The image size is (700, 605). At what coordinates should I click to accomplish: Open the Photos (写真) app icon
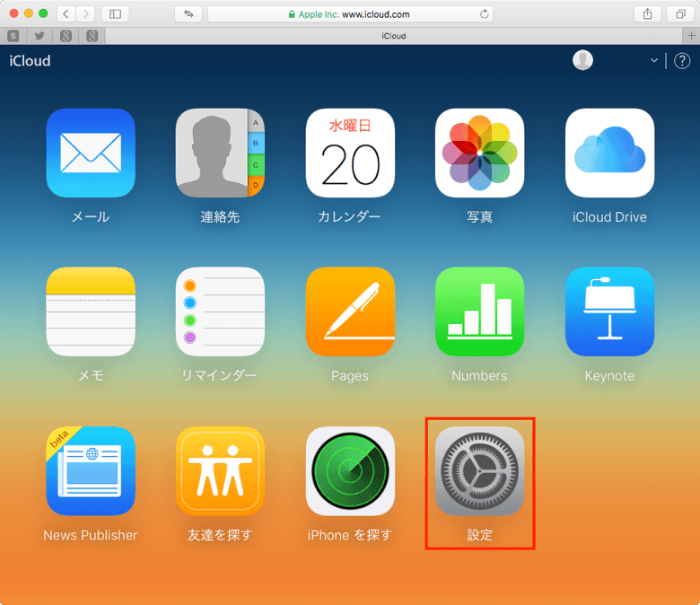tap(479, 153)
